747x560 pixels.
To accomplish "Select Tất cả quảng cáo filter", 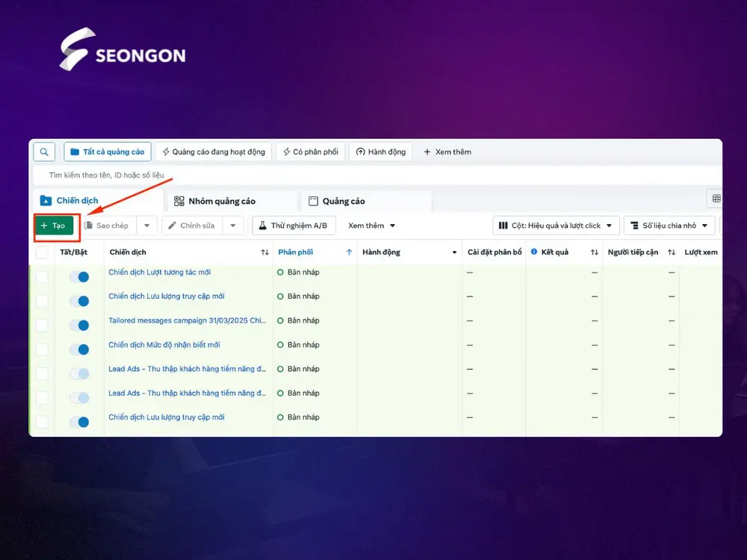I will click(x=107, y=152).
